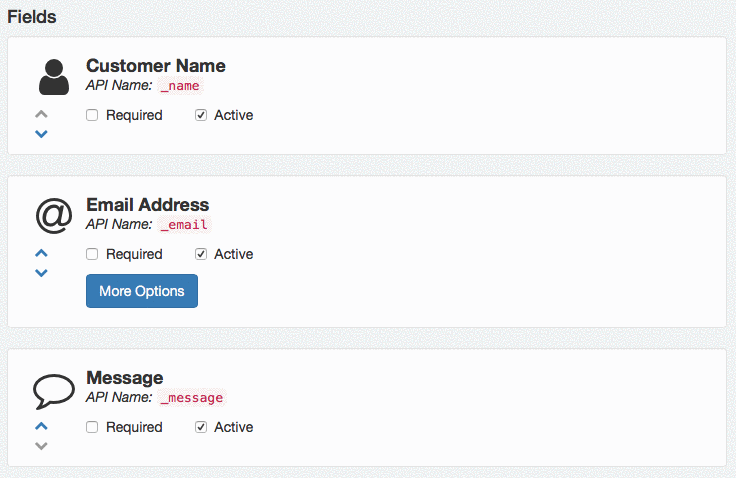Click the Message speech bubble icon
The height and width of the screenshot is (478, 736).
54,390
